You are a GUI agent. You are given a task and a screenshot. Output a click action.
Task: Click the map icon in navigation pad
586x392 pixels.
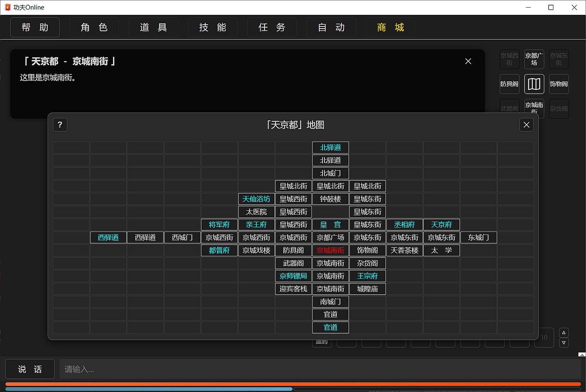click(x=534, y=84)
